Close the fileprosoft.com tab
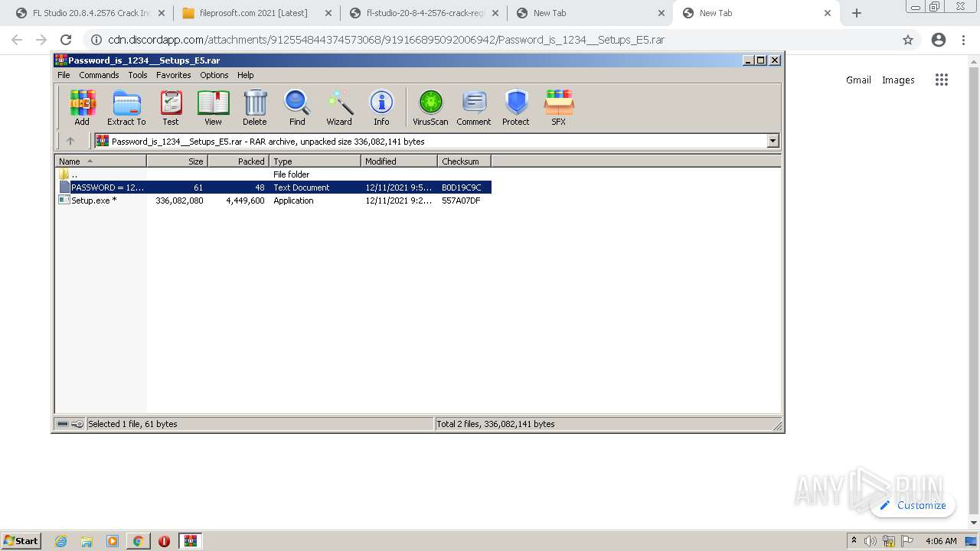 tap(328, 13)
